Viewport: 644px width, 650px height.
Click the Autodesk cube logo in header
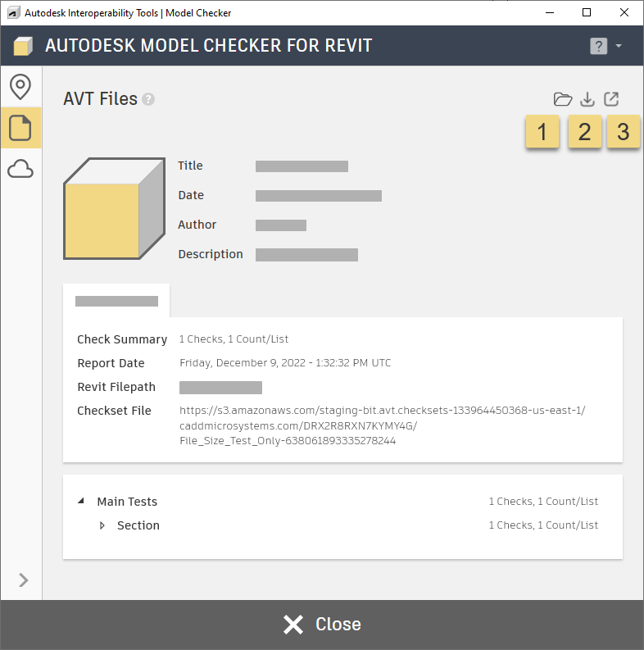pos(23,46)
